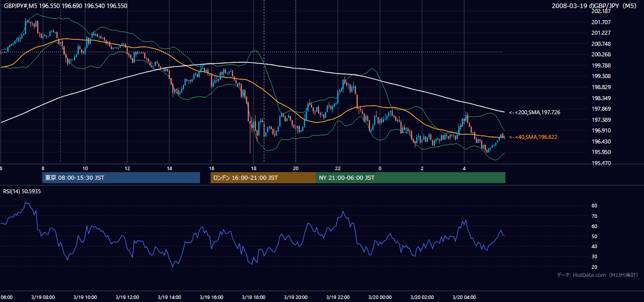644x302 pixels.
Task: Select the 東京 08:00-15:30 JST session bar
Action: click(121, 178)
